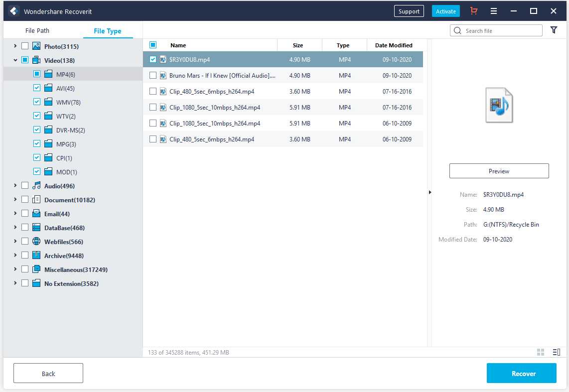
Task: Click the Preview button
Action: click(499, 171)
